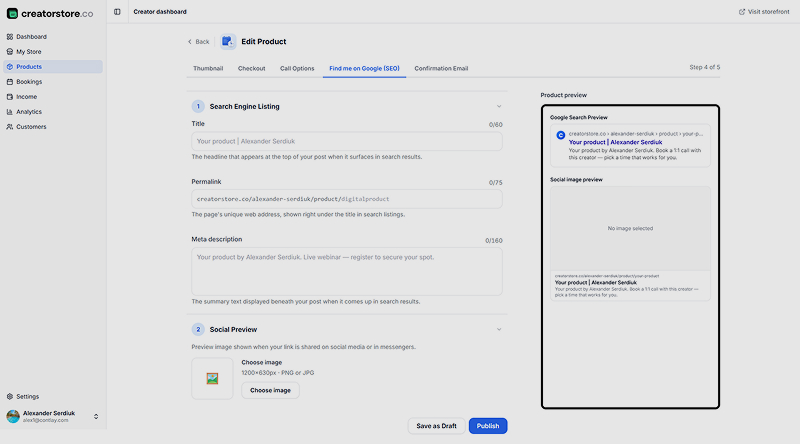
Task: Collapse the Search Engine Listing section
Action: [x=499, y=107]
